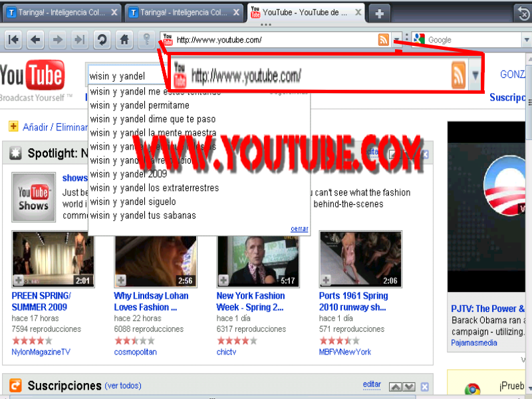Click the YouTube logo
The width and height of the screenshot is (532, 399).
32,75
